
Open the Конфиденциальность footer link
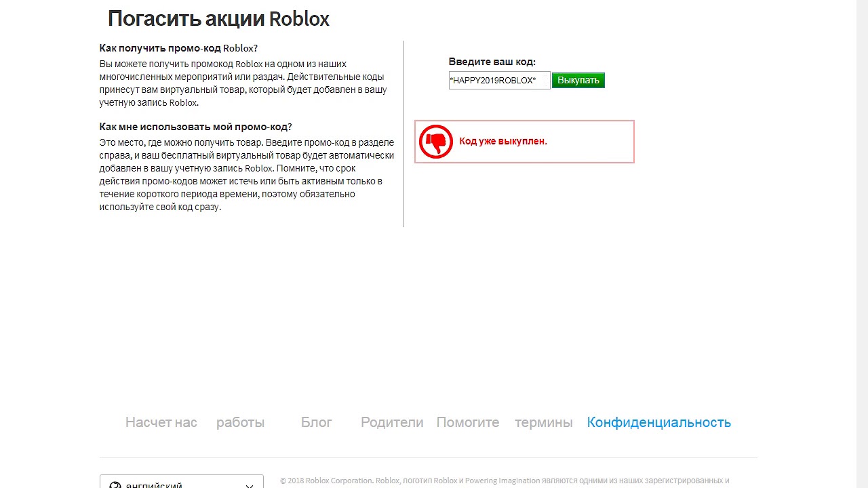[659, 422]
